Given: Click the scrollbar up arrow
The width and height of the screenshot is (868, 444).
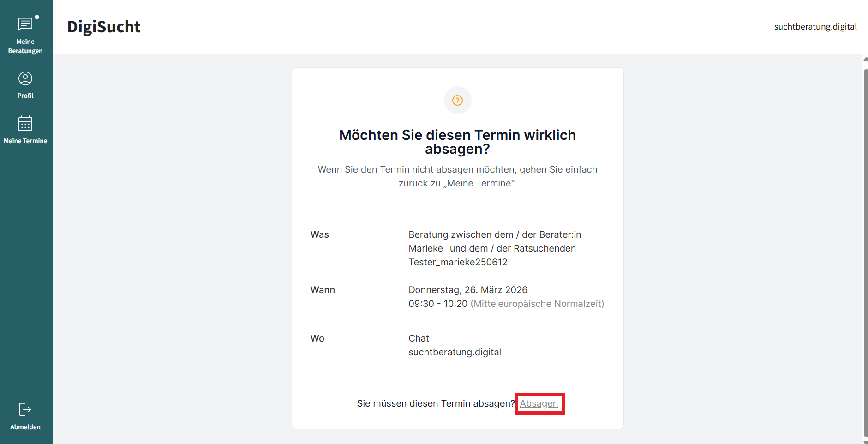Looking at the screenshot, I should point(865,59).
